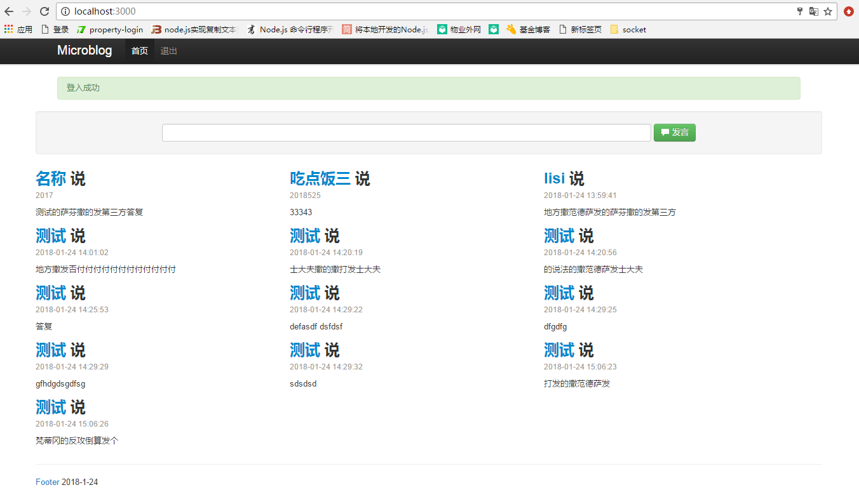
Task: Open the socket bookmarks folder
Action: coord(628,29)
